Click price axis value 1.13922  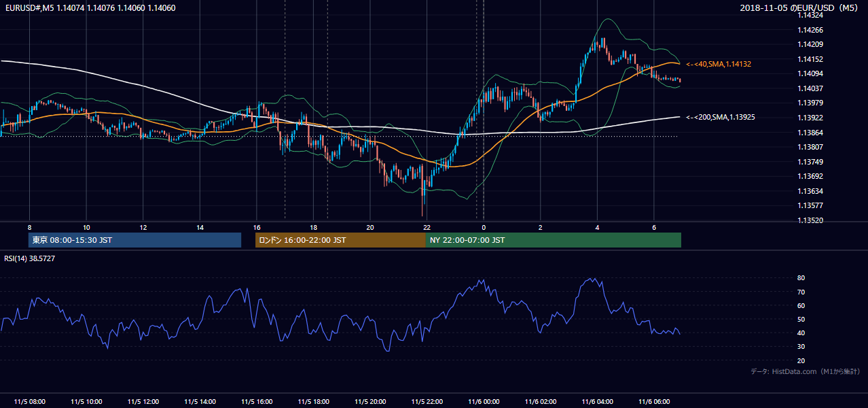pyautogui.click(x=810, y=118)
